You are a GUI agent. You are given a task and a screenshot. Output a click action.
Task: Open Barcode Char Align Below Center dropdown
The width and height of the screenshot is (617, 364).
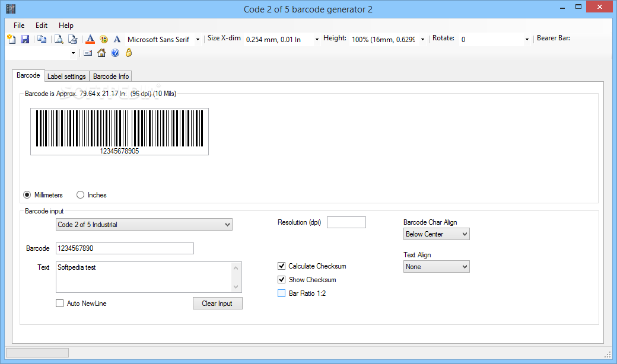click(437, 234)
